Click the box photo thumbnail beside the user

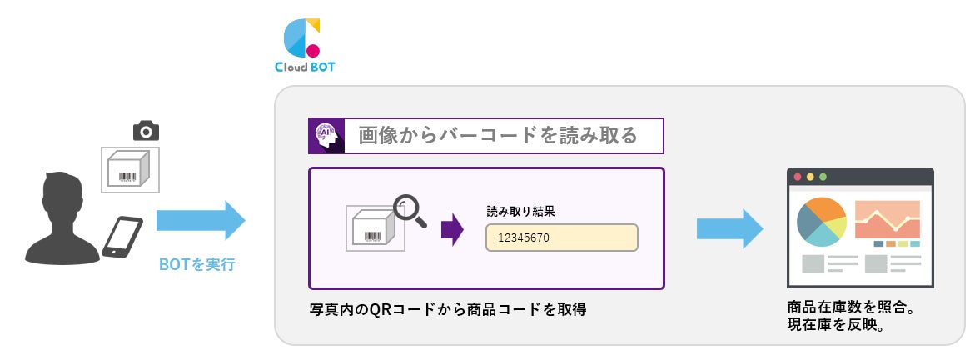(x=130, y=170)
